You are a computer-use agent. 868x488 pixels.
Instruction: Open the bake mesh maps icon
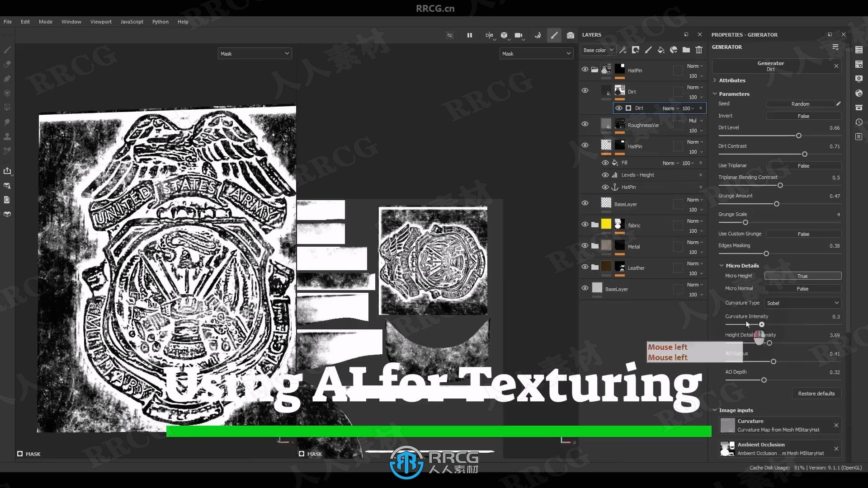[x=7, y=185]
